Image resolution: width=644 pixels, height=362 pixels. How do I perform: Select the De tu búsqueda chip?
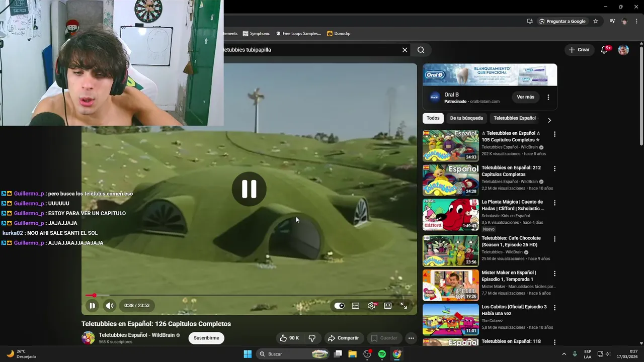(466, 118)
